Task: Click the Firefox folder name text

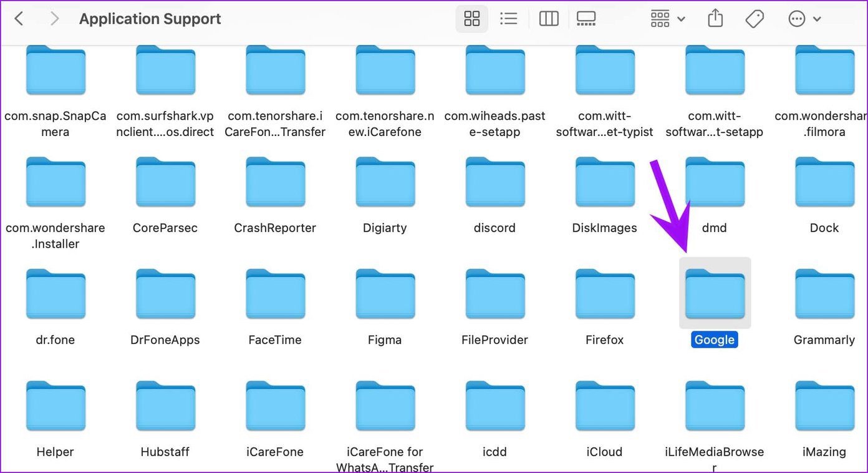Action: tap(604, 339)
